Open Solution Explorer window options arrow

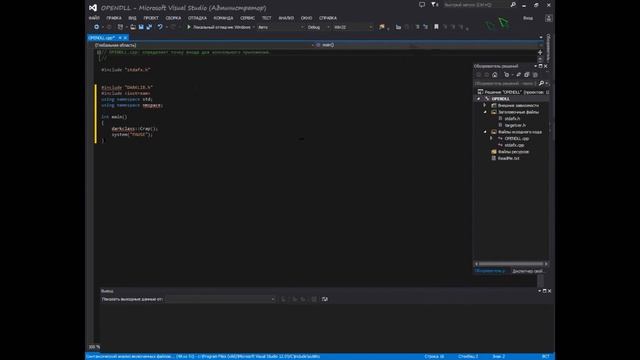coord(536,66)
